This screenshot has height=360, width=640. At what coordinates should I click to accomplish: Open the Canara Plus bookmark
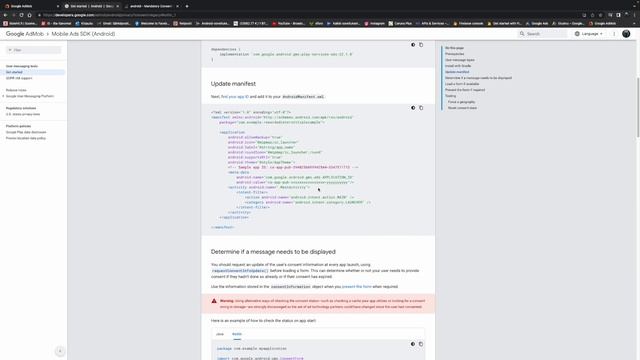pos(400,24)
